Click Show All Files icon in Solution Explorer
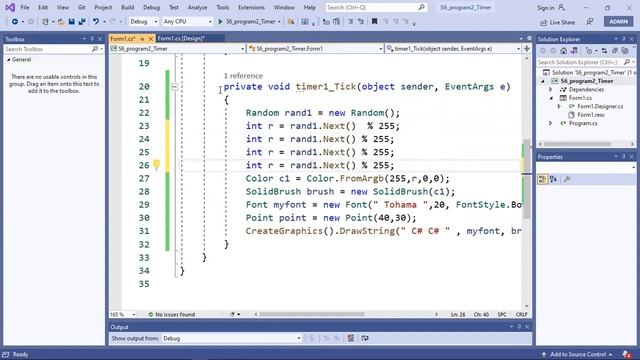The image size is (640, 360). pos(625,51)
